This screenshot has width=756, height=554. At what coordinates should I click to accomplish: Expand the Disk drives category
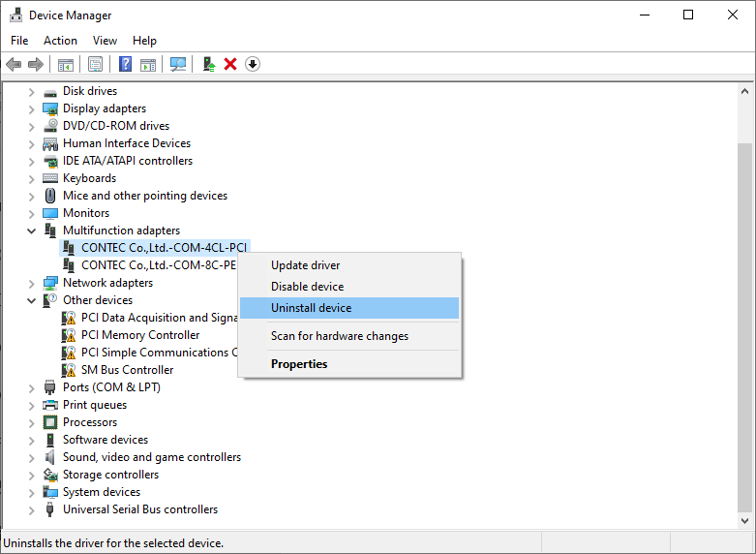coord(32,91)
